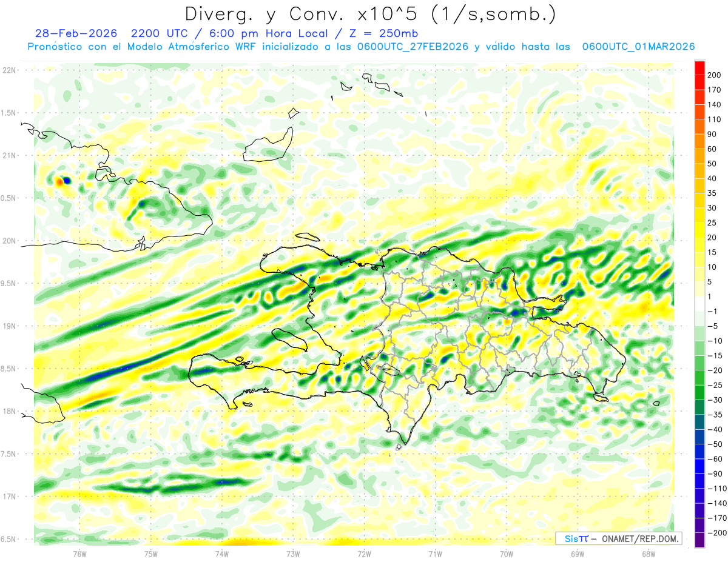
Task: Click the positive colorbar value '140'
Action: pos(715,105)
